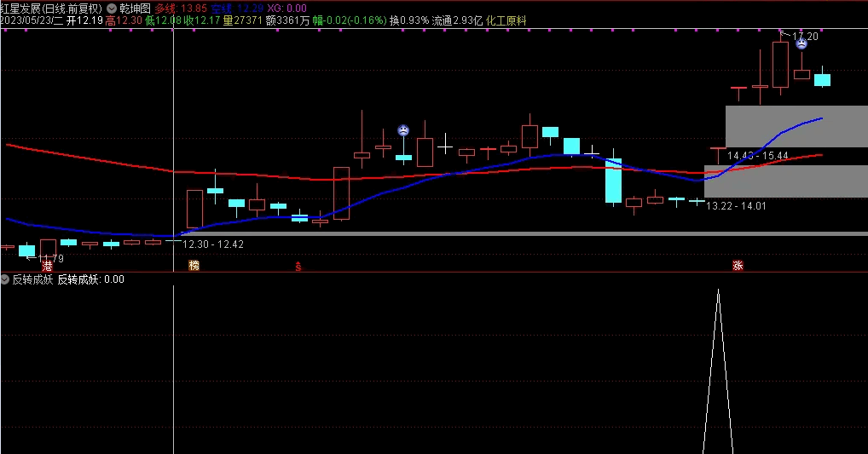868x454 pixels.
Task: Click the 化工原料 sector link
Action: pyautogui.click(x=506, y=20)
